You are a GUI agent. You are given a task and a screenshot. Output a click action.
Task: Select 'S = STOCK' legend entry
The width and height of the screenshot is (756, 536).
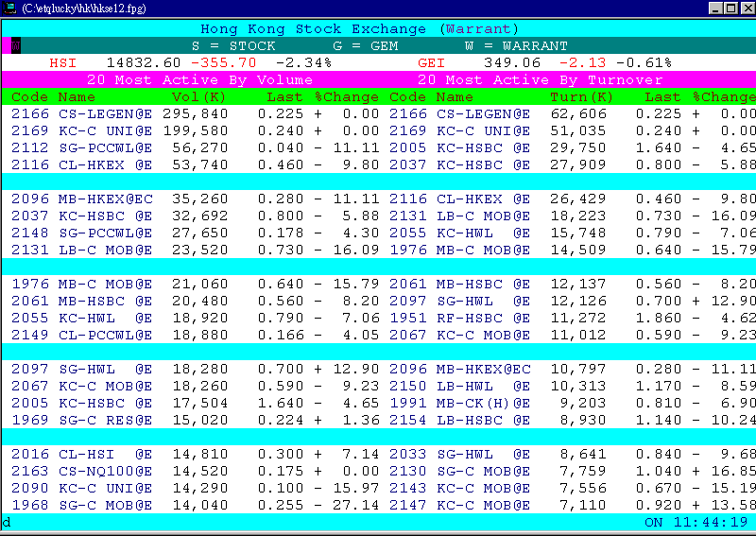coord(233,45)
